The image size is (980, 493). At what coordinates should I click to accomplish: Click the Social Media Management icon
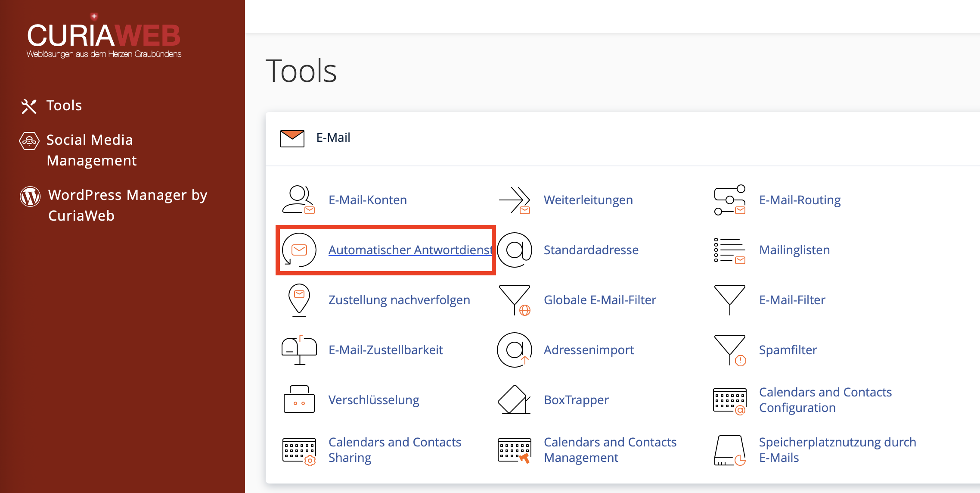click(x=29, y=141)
